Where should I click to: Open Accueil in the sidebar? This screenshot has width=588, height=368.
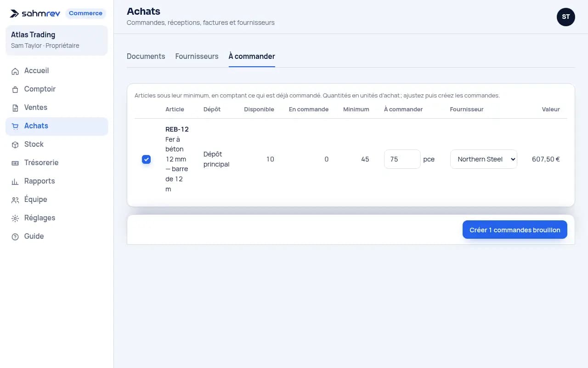coord(57,71)
